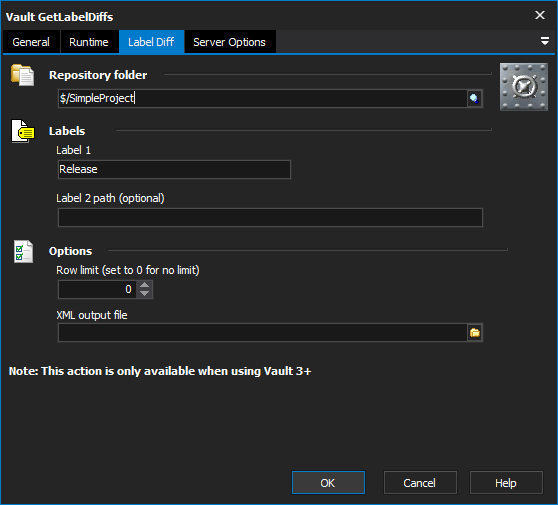Click the Labels tag section icon
Viewport: 558px width, 505px height.
pyautogui.click(x=23, y=131)
